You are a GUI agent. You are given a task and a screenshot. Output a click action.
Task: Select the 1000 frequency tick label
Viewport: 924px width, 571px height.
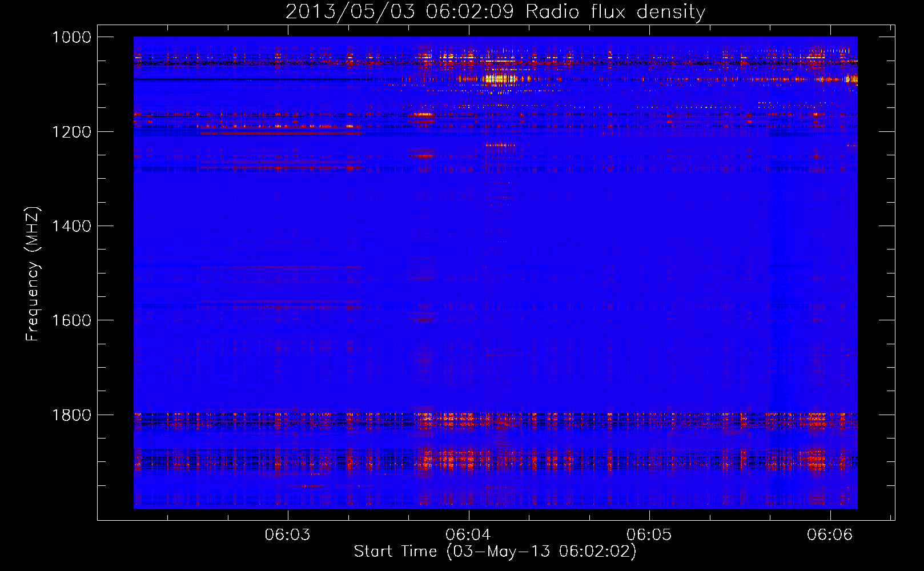point(71,37)
